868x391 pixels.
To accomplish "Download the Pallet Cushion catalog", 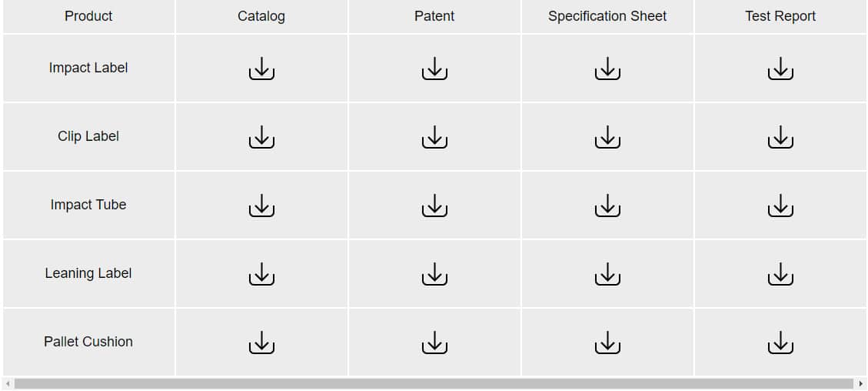I will (261, 343).
